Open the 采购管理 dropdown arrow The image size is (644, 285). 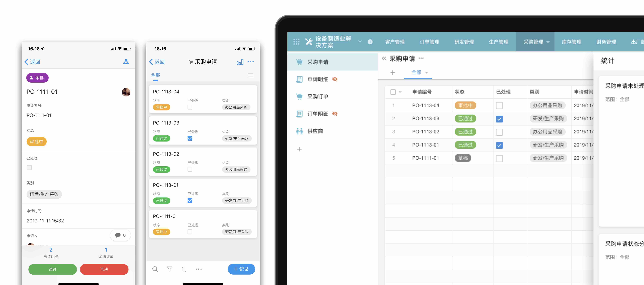tap(548, 42)
